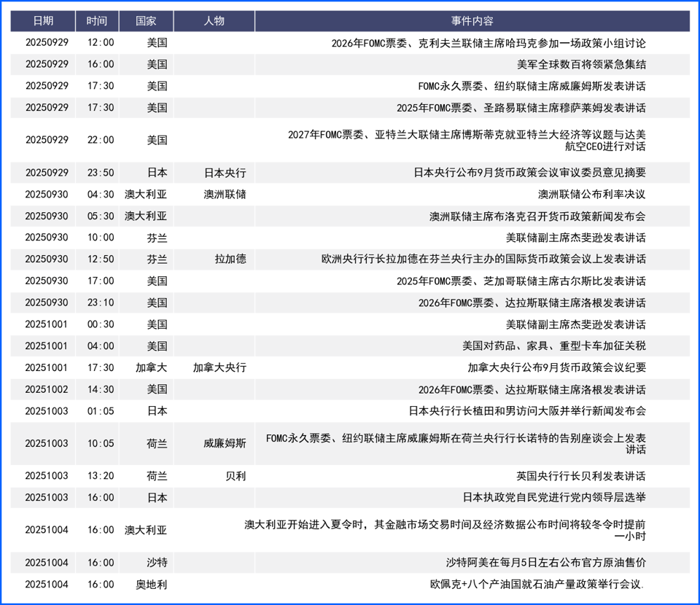Click time cell 23:10

[101, 303]
